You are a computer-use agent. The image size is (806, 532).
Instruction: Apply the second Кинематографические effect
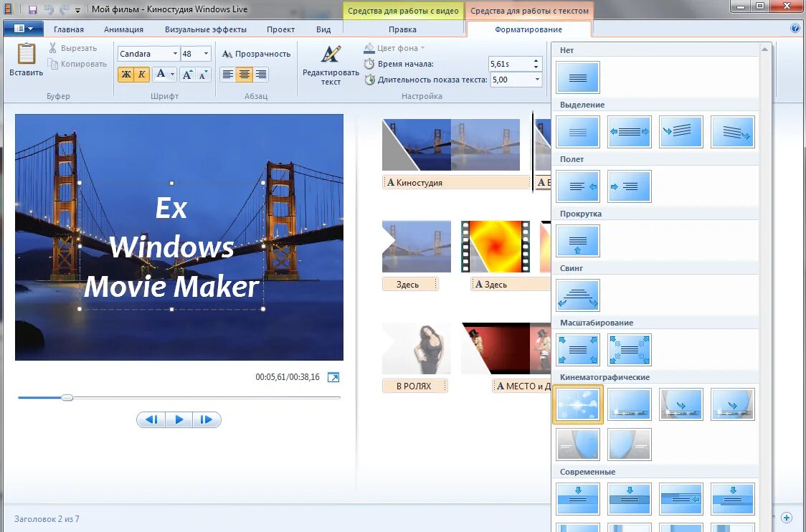(x=629, y=404)
